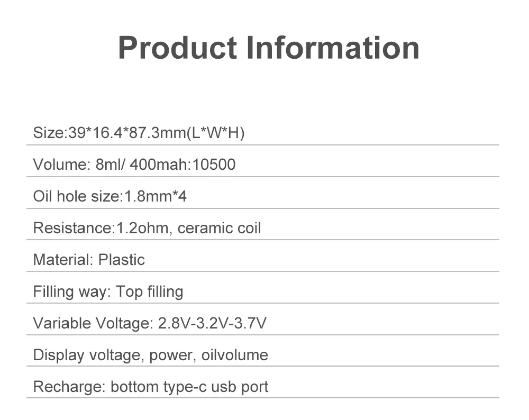
Task: Click the Product Information heading
Action: coord(268,48)
